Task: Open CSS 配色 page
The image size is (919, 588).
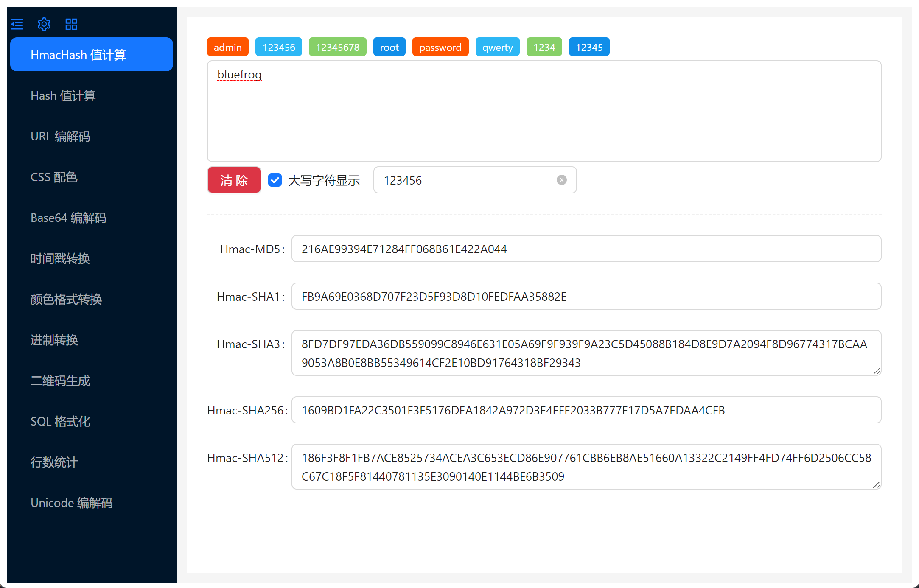Action: [54, 177]
